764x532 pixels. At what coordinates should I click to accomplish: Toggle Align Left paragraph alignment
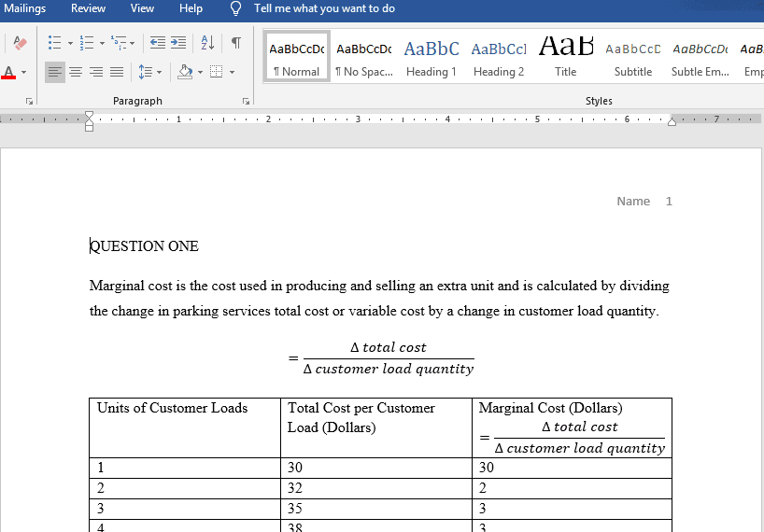coord(54,72)
